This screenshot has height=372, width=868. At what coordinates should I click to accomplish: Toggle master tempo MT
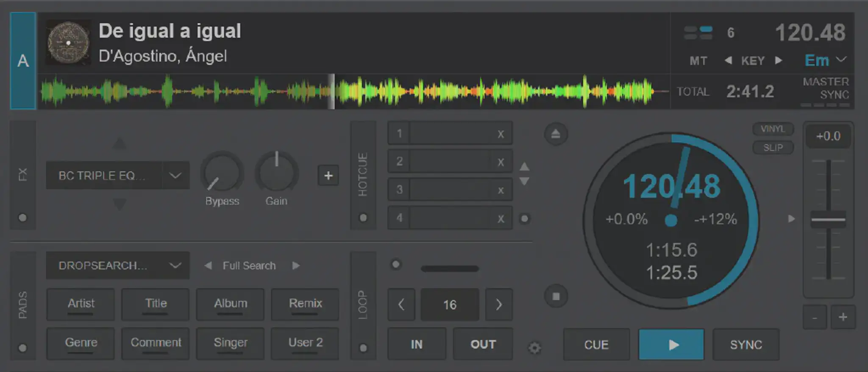(698, 61)
